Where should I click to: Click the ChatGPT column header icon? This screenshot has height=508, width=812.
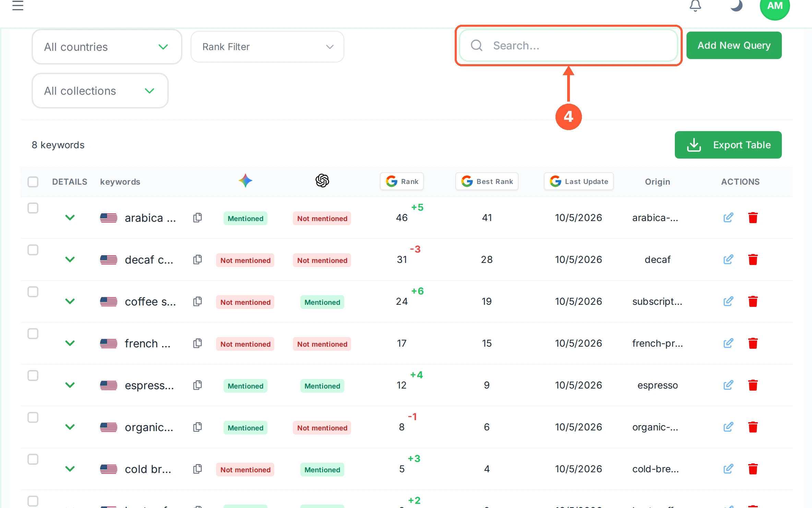tap(322, 181)
